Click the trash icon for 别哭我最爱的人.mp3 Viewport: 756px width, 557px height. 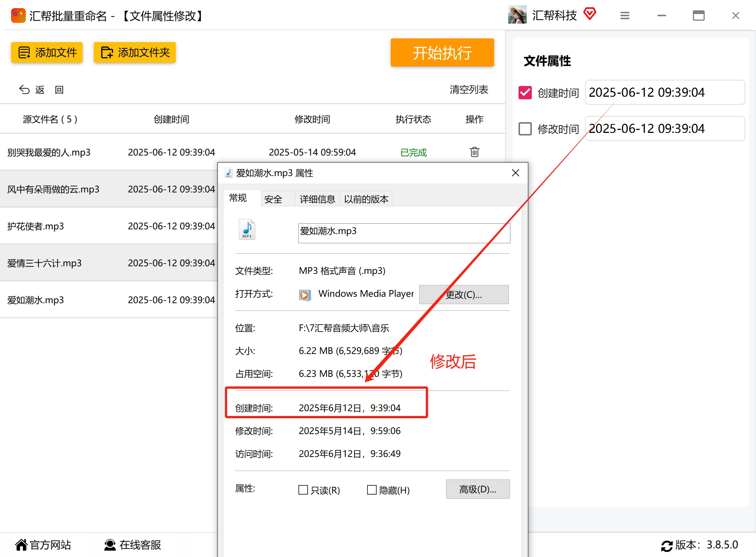click(474, 152)
